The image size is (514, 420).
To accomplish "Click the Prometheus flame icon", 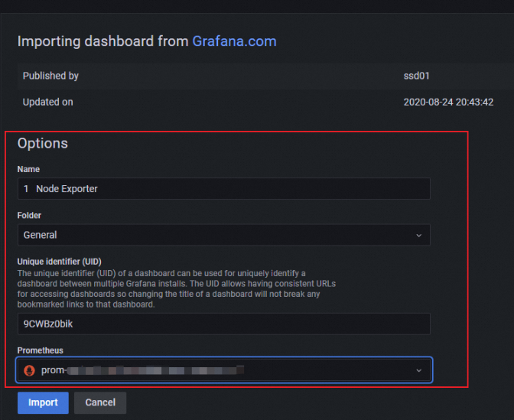I will (30, 370).
